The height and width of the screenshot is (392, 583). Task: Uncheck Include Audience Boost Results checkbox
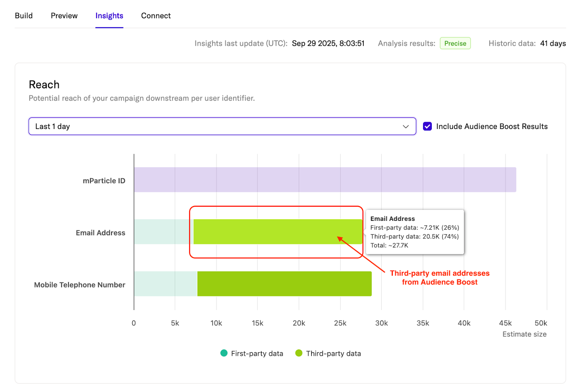tap(427, 126)
